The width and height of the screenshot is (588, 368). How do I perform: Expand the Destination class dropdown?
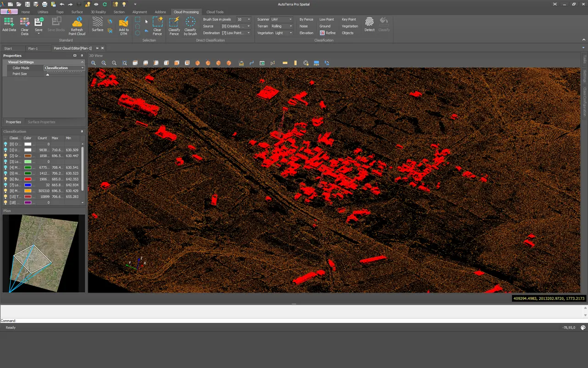tap(236, 33)
